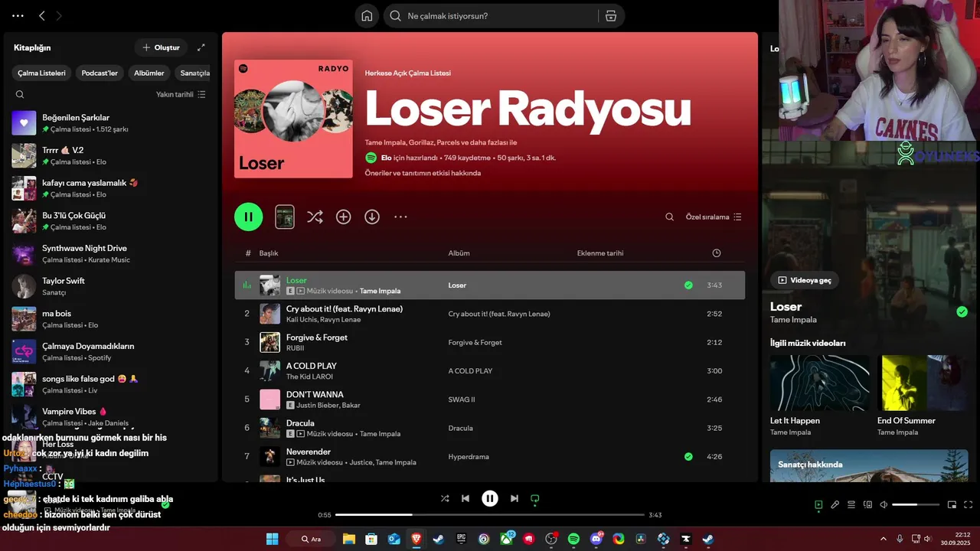Open the Hyperdrama album link
980x551 pixels.
click(470, 456)
